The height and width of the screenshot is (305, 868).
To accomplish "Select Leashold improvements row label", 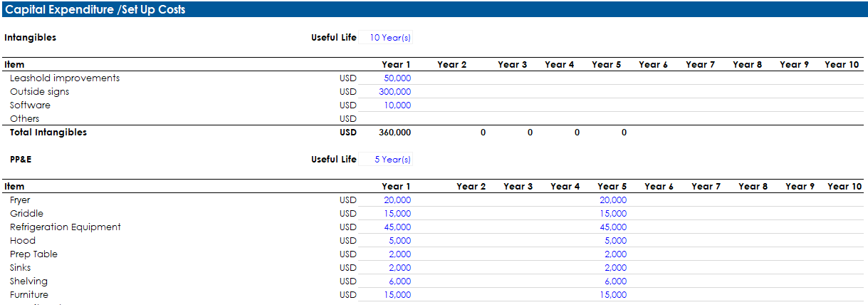I will [65, 78].
